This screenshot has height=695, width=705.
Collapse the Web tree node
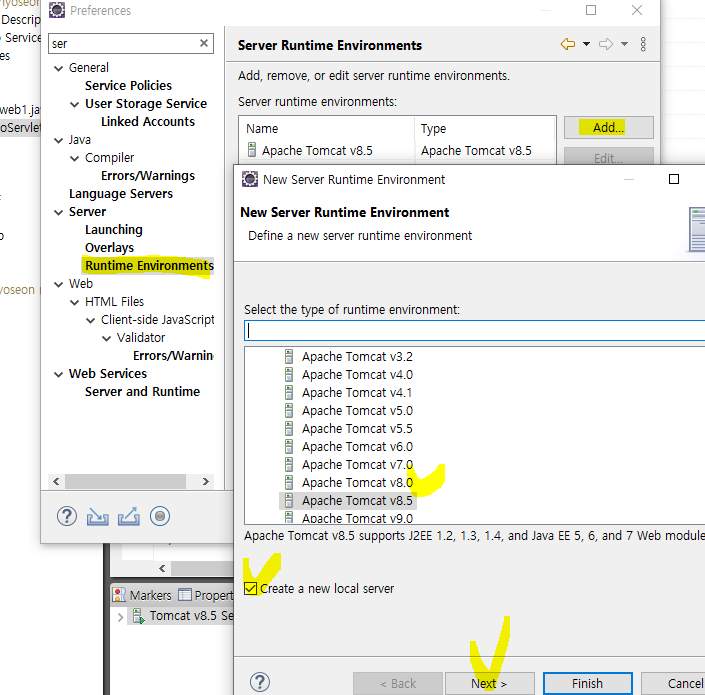point(58,284)
